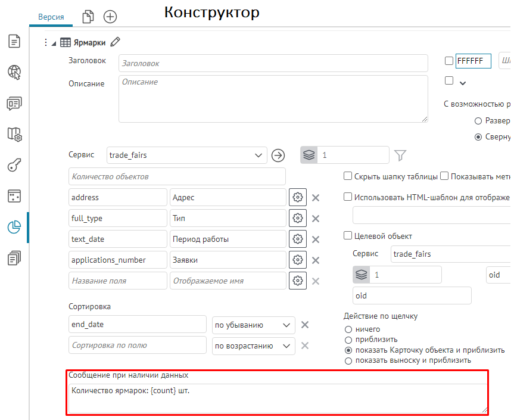Viewport: 514px width, 420px height.
Task: Click the plus icon to add version
Action: (x=110, y=17)
